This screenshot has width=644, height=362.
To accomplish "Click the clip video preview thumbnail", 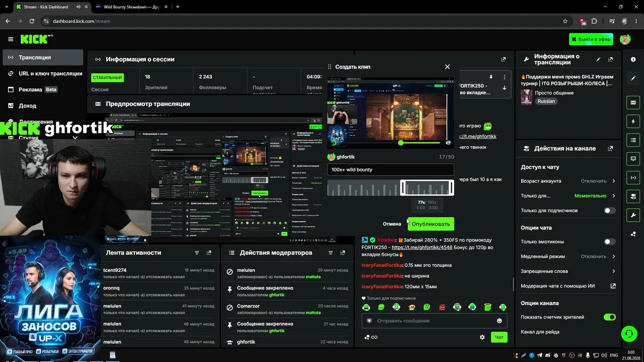I will [x=390, y=113].
